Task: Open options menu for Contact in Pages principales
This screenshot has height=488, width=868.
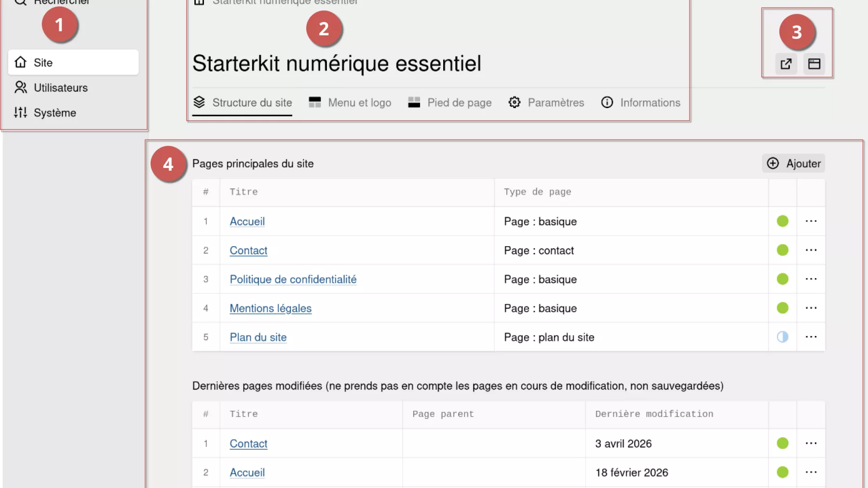Action: coord(811,250)
